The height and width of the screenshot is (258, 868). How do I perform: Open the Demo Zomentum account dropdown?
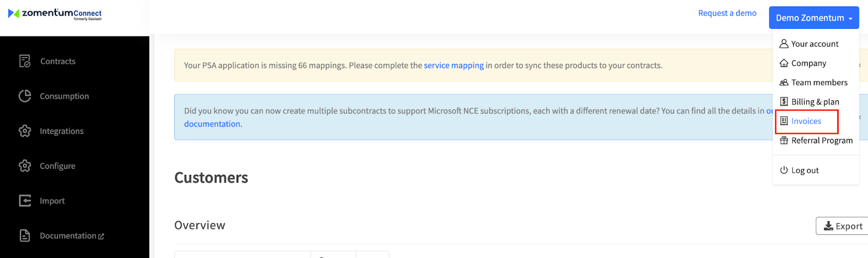[814, 18]
